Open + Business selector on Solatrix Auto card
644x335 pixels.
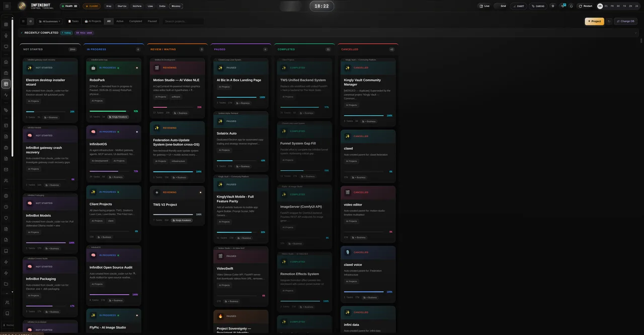243,166
